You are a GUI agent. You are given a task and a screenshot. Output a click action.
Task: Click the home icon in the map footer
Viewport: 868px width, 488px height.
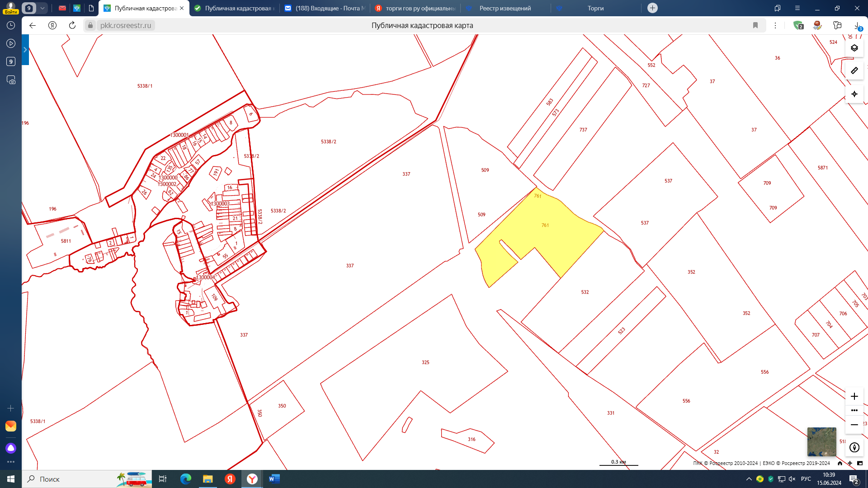[840, 463]
